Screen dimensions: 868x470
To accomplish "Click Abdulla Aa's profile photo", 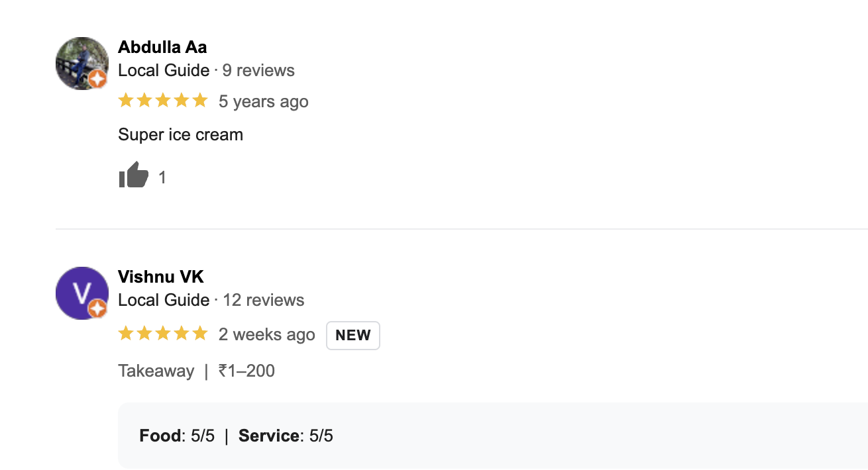I will (81, 63).
